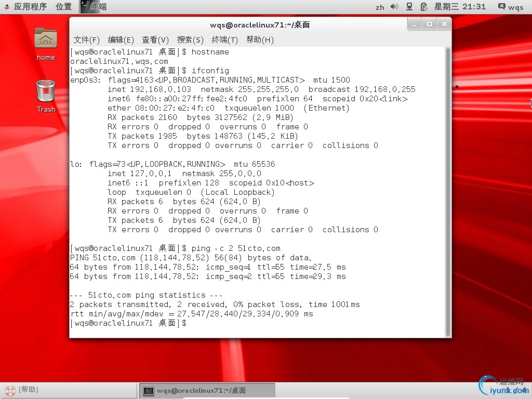The width and height of the screenshot is (532, 399).
Task: Click the text bytes 3127562 (2.9 MiB)
Action: click(240, 117)
